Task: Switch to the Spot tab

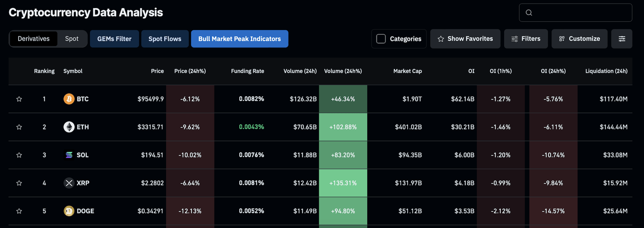Action: click(72, 39)
